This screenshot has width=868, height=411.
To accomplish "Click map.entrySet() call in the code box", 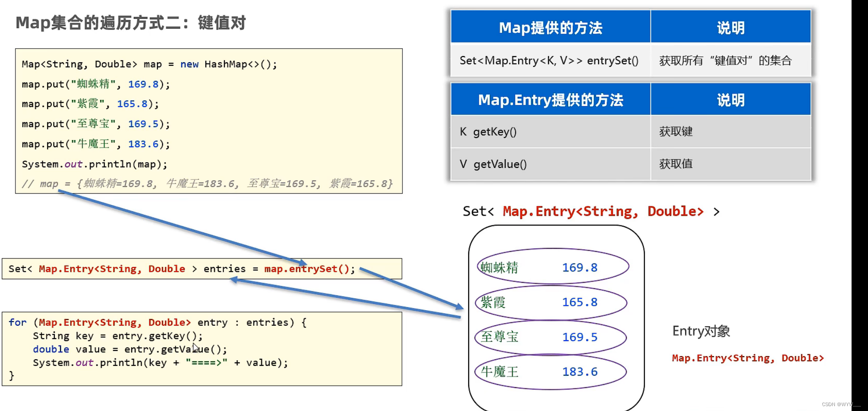I will (307, 269).
